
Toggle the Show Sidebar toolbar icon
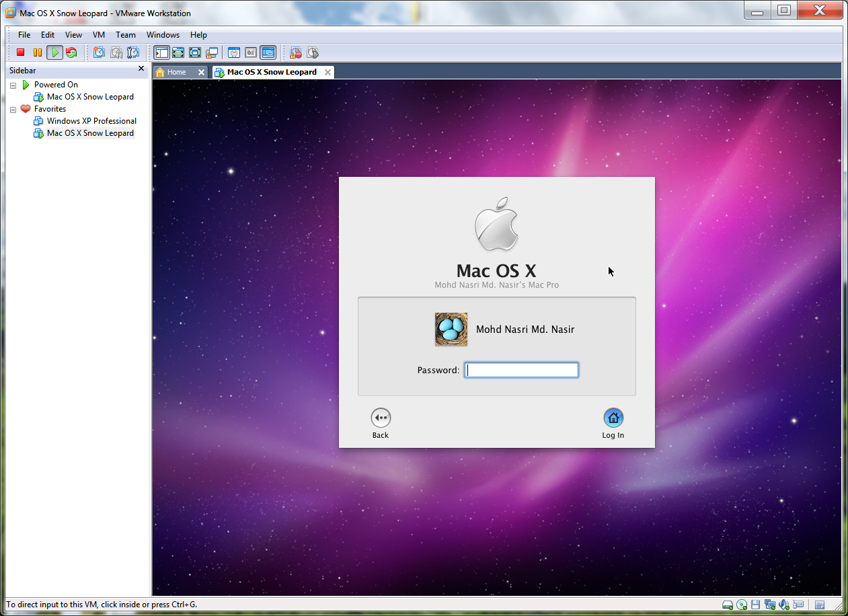(161, 52)
